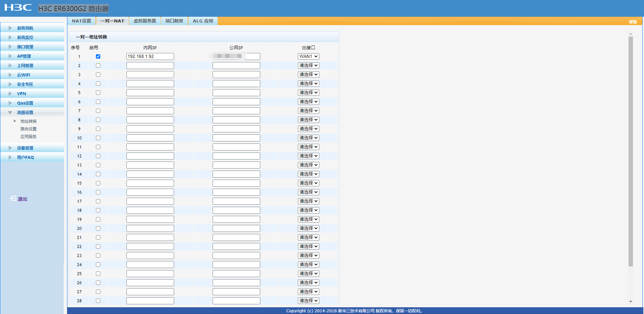Collapse 高级设置 using its arrow icon
Screen dimensions: 644x314
click(10, 113)
